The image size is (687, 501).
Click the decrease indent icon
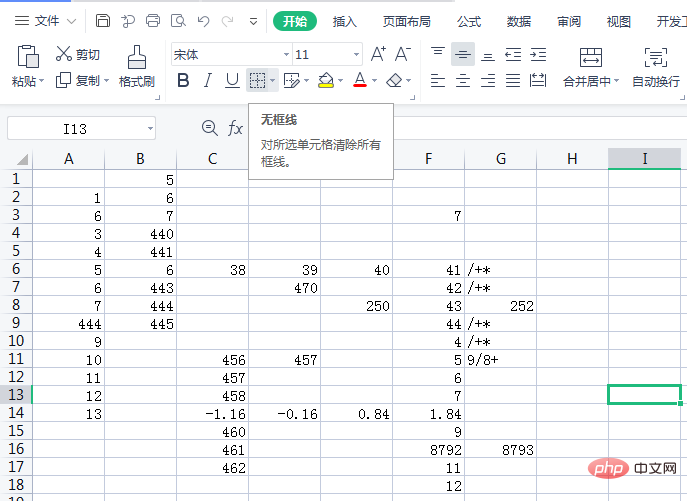(513, 54)
